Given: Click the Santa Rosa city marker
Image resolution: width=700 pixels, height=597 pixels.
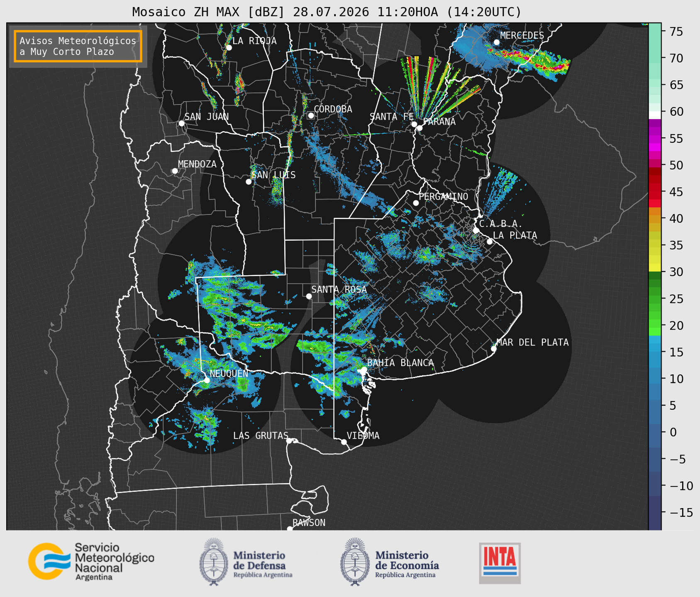Looking at the screenshot, I should point(309,296).
